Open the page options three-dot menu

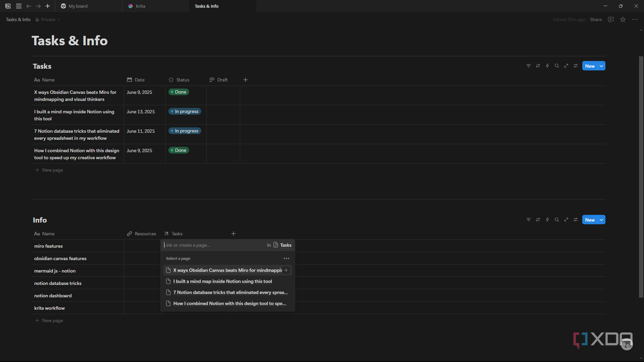point(635,19)
